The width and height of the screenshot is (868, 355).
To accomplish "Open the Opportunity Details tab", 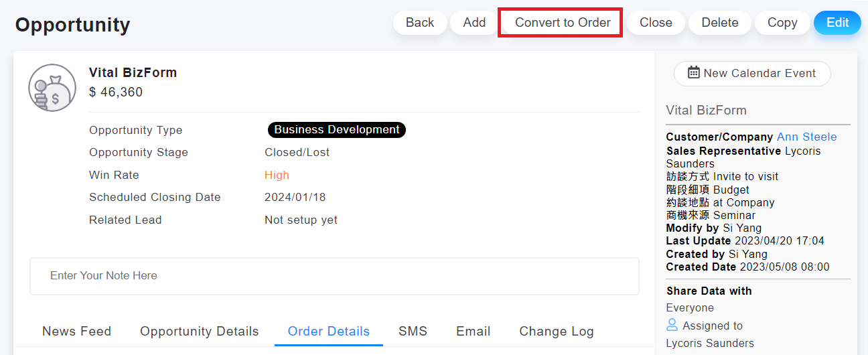I will pos(199,331).
